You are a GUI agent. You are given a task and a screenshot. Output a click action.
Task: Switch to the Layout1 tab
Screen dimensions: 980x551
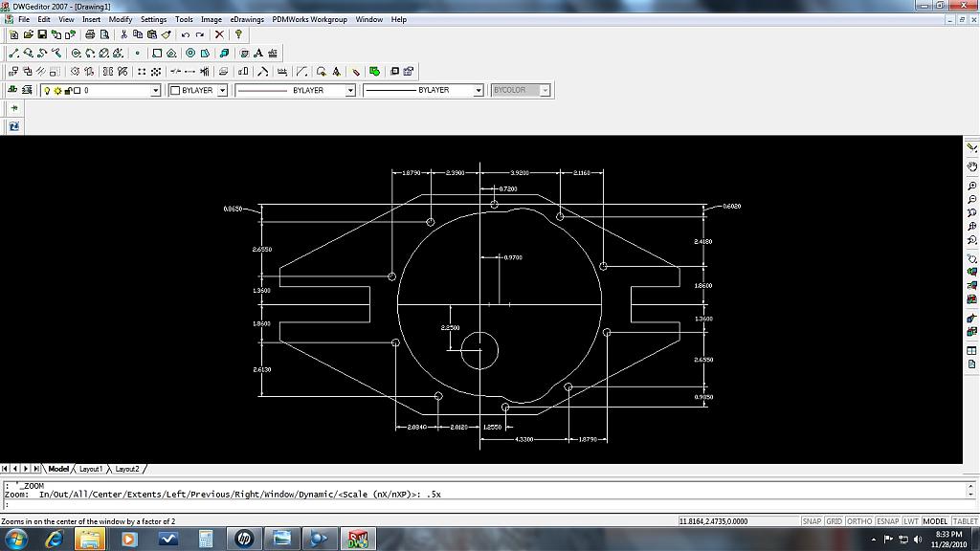coord(91,469)
